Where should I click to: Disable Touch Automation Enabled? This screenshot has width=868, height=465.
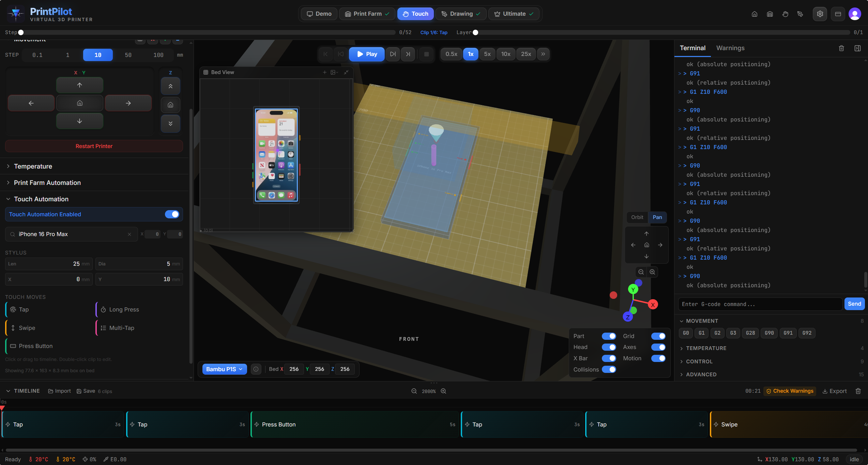pos(172,214)
